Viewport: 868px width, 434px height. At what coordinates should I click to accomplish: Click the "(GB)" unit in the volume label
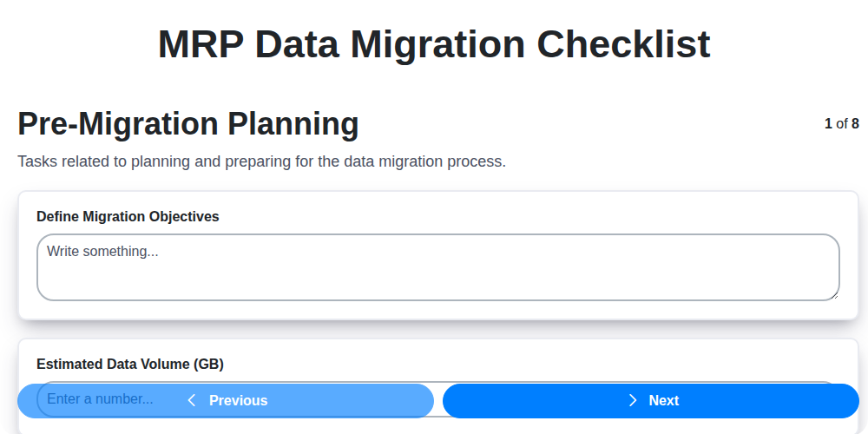click(208, 365)
